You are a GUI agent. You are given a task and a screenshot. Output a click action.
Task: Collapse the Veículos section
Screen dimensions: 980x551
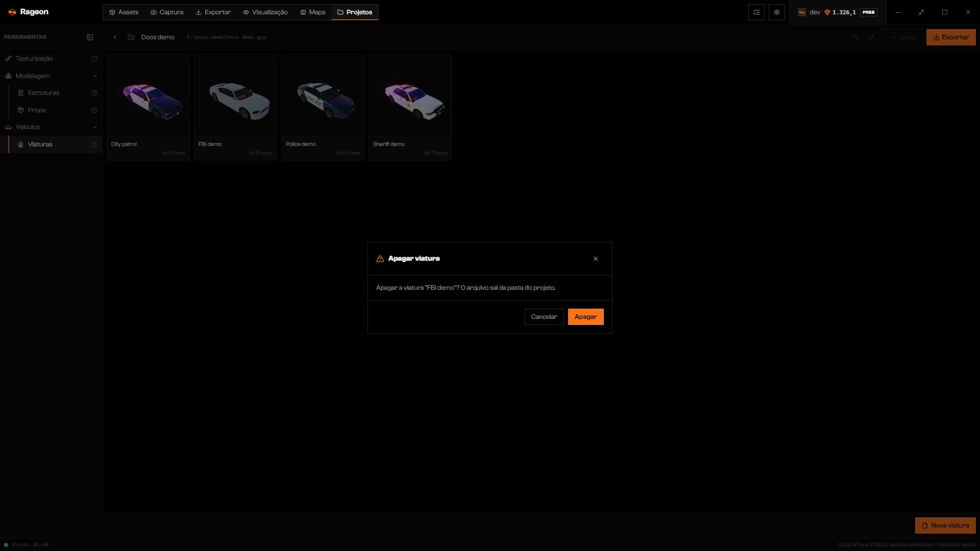click(x=51, y=127)
